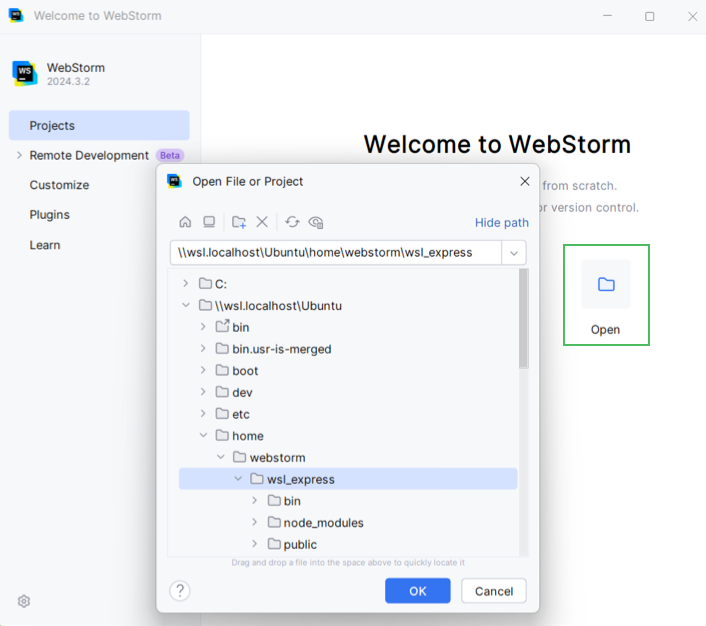The image size is (706, 626).
Task: Expand the etc folder chevron
Action: 203,413
